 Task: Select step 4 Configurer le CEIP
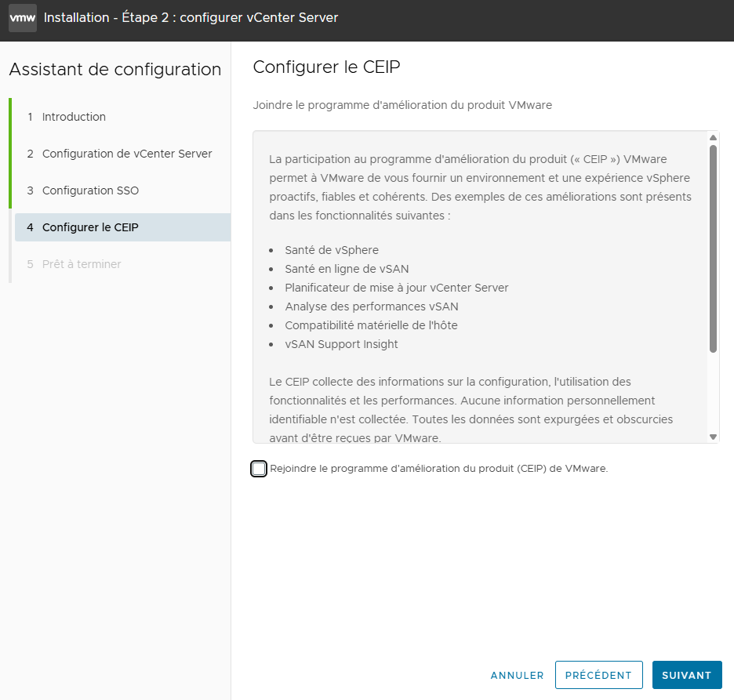(122, 227)
